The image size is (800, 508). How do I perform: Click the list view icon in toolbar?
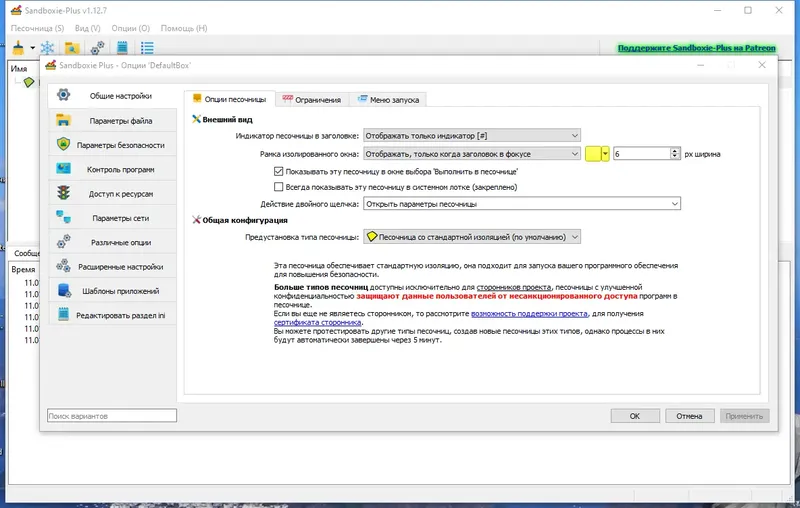coord(147,48)
